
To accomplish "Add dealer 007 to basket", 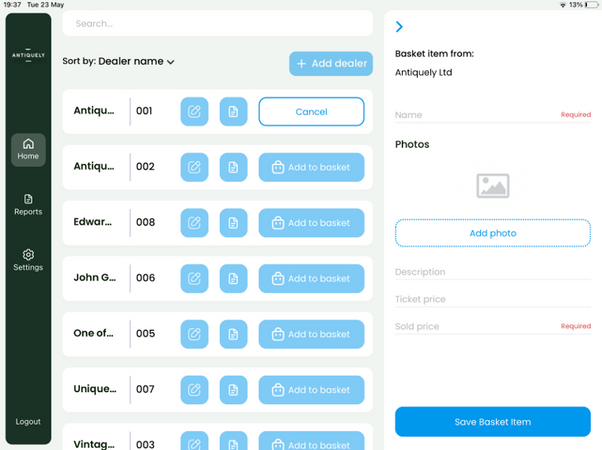I will 311,390.
